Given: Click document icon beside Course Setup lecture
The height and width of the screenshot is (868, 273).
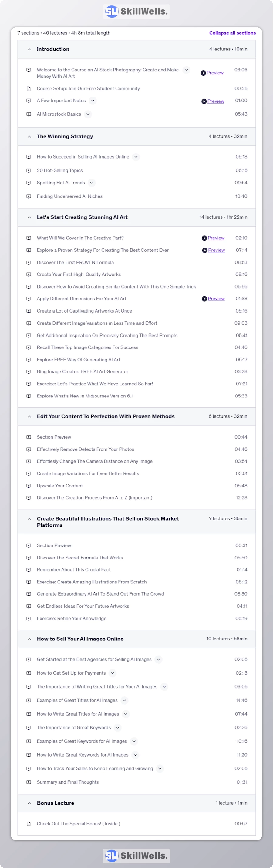Looking at the screenshot, I should [x=29, y=89].
